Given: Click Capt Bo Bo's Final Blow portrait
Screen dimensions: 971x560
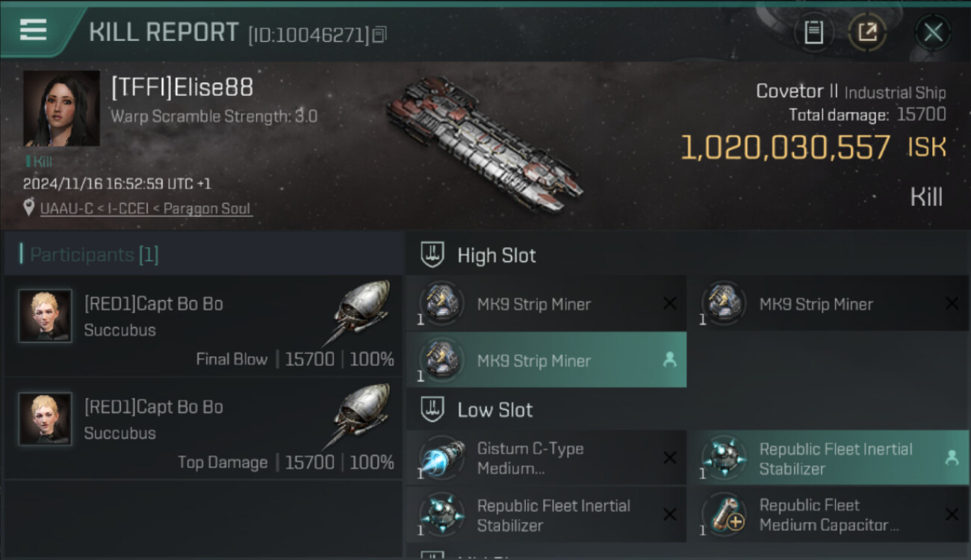Looking at the screenshot, I should click(x=46, y=316).
